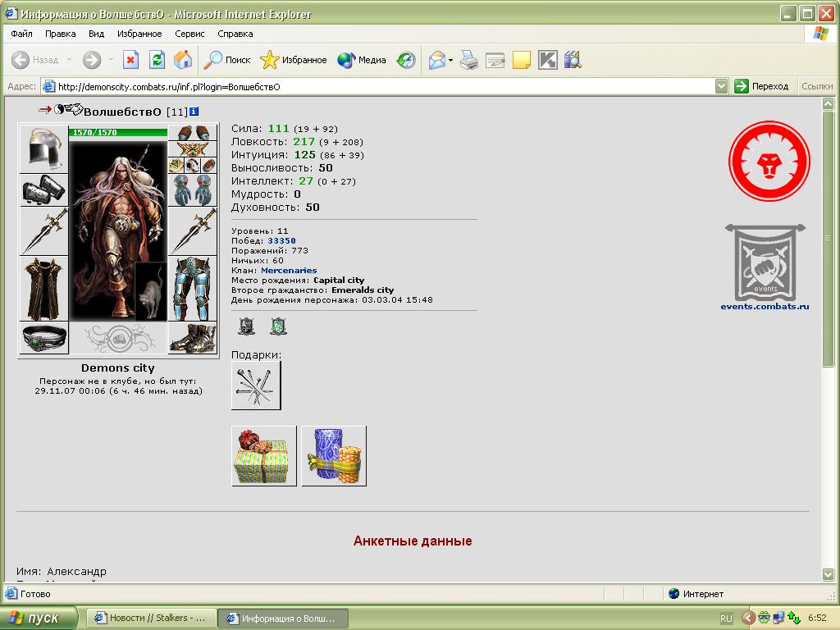Image resolution: width=840 pixels, height=630 pixels.
Task: Click the amulet necklace slot
Action: [x=193, y=148]
